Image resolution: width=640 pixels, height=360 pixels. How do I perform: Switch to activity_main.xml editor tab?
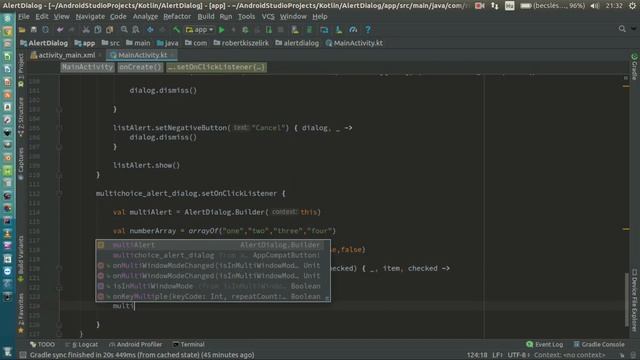click(x=66, y=55)
